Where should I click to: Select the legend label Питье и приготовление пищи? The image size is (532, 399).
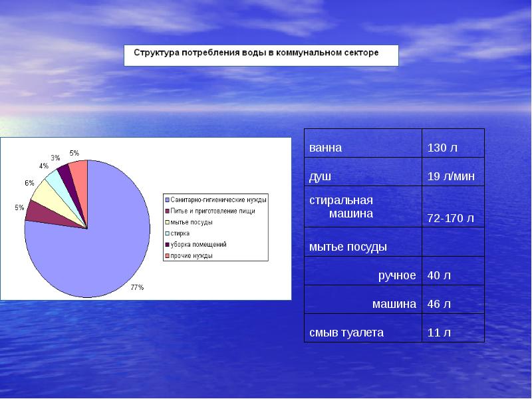pyautogui.click(x=203, y=211)
